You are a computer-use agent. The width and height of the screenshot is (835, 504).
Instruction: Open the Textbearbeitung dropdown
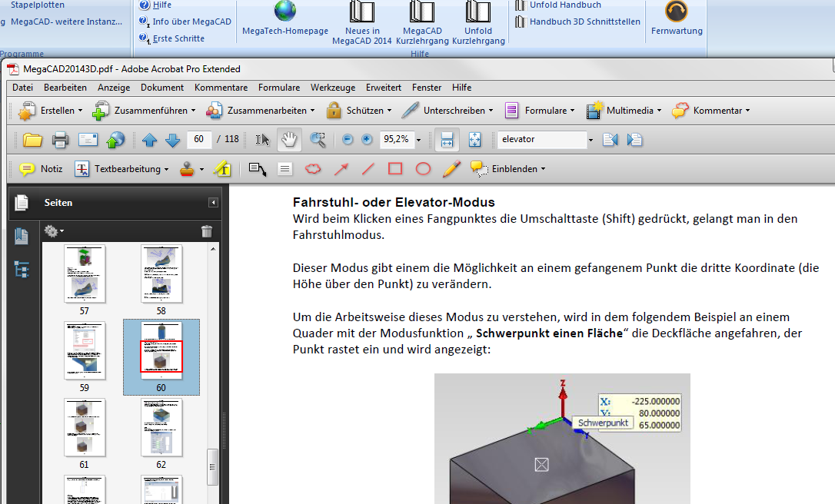coord(121,169)
